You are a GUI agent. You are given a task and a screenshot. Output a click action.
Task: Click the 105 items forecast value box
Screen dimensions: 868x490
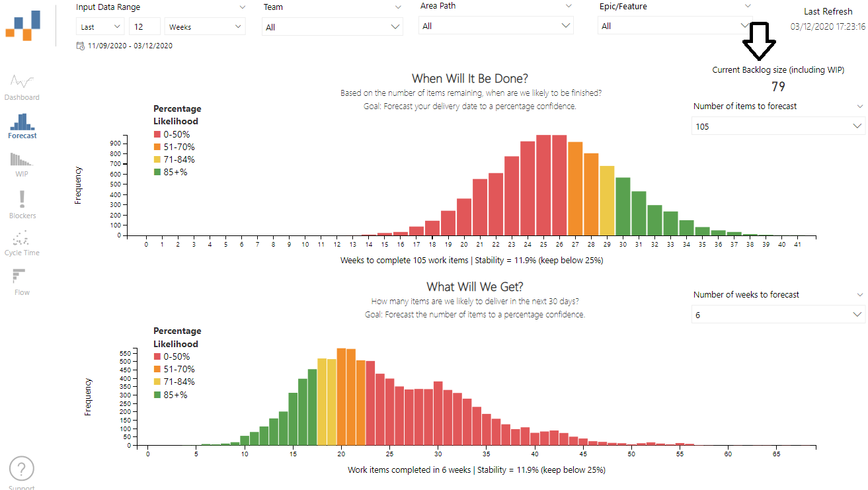[x=778, y=126]
